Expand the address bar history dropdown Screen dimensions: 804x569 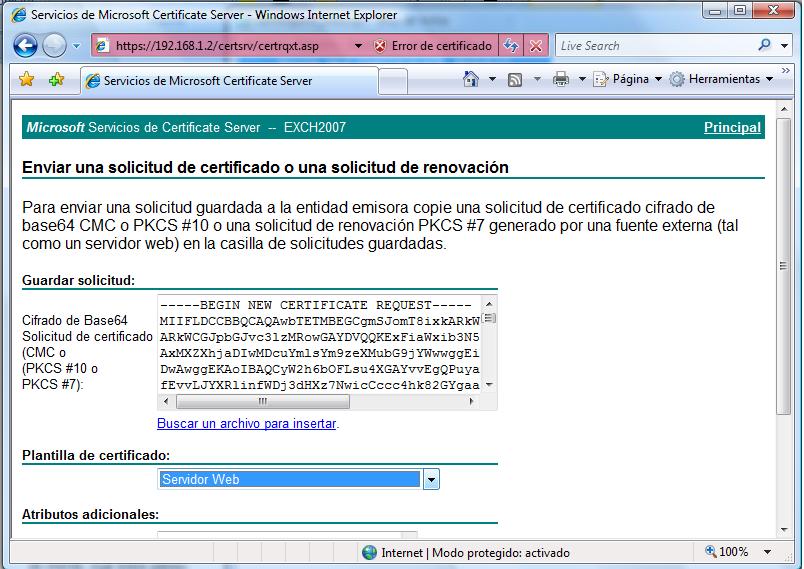tap(358, 46)
